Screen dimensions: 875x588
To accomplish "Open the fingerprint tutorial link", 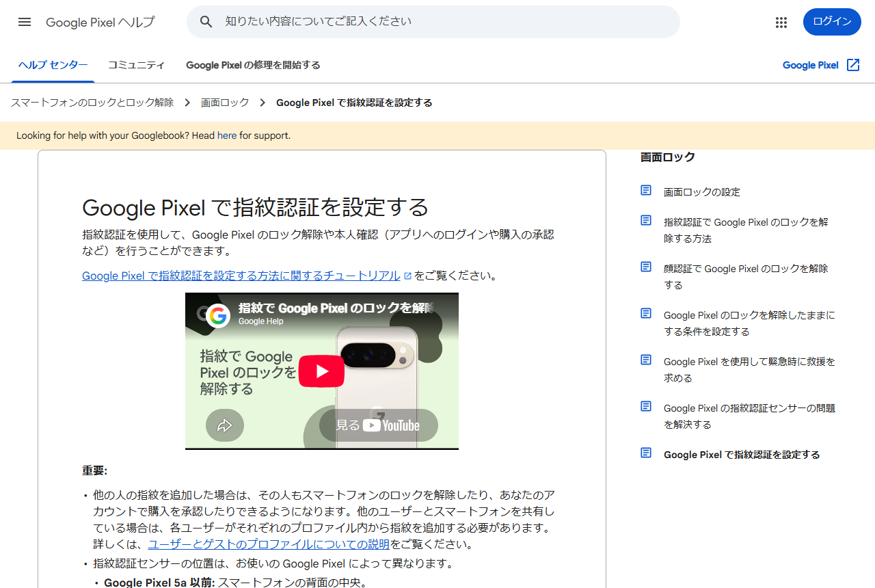I will [x=241, y=276].
